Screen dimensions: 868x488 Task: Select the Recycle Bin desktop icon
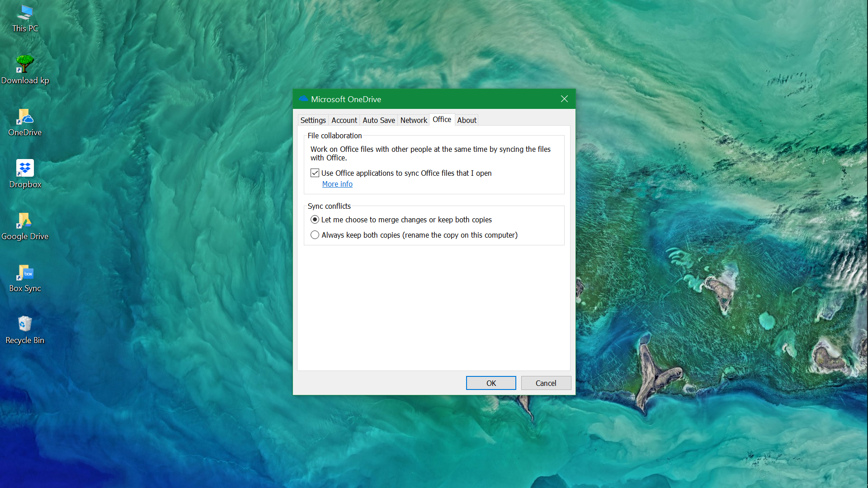25,330
